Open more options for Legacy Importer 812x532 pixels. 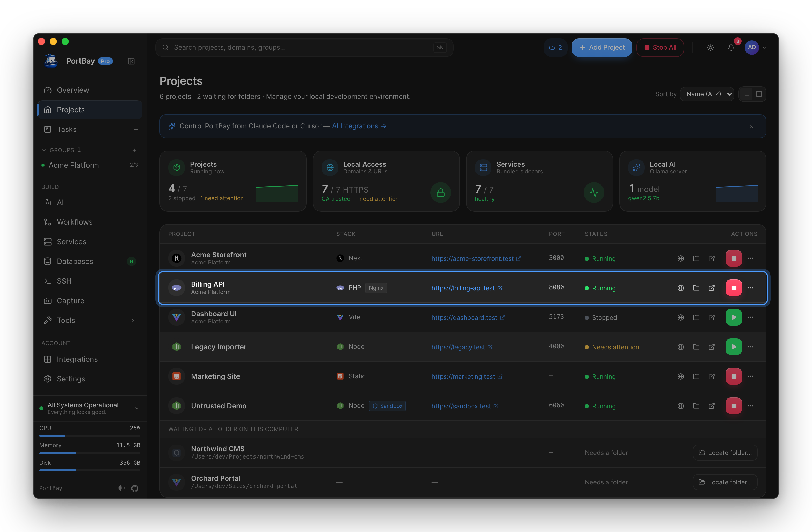pos(750,347)
